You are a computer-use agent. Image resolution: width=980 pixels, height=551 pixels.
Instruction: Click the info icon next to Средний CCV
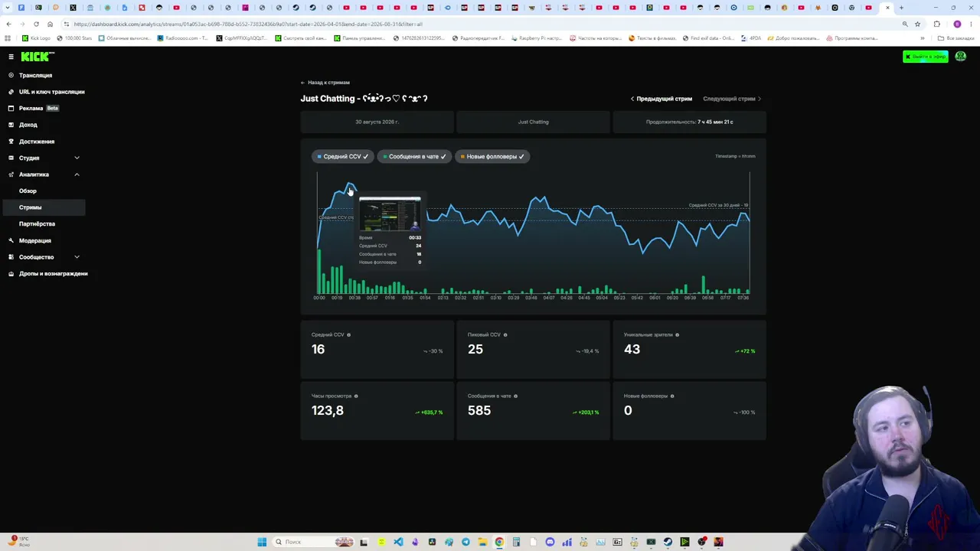pyautogui.click(x=349, y=335)
